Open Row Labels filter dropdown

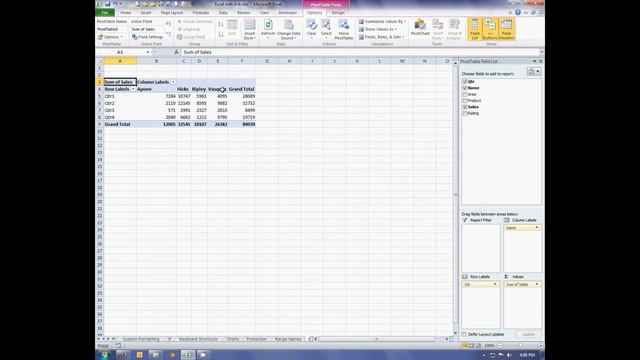pos(133,89)
